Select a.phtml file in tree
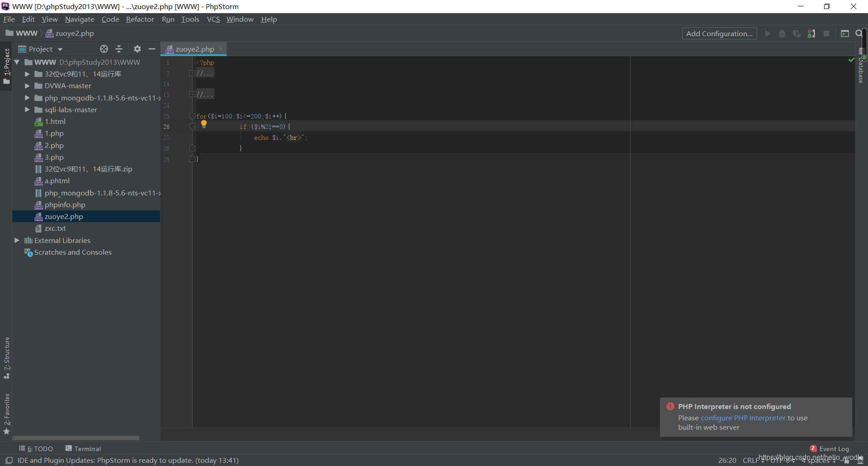This screenshot has height=466, width=868. (x=57, y=181)
